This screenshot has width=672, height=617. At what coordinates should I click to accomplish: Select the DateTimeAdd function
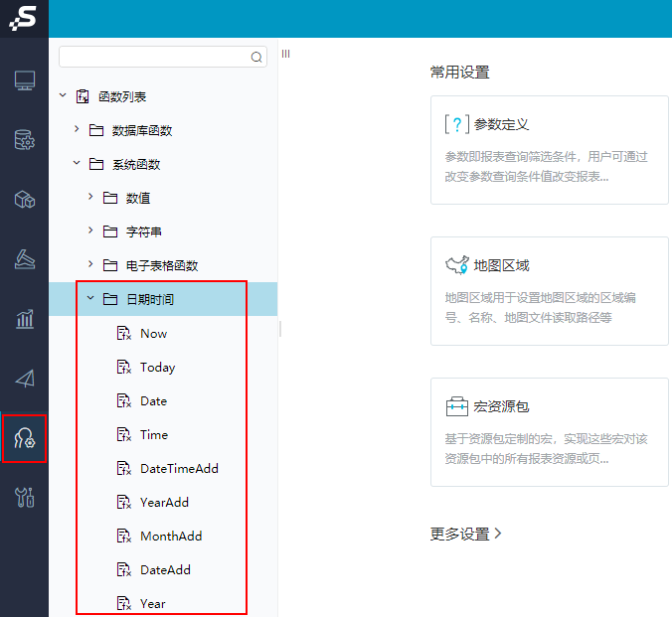point(179,469)
